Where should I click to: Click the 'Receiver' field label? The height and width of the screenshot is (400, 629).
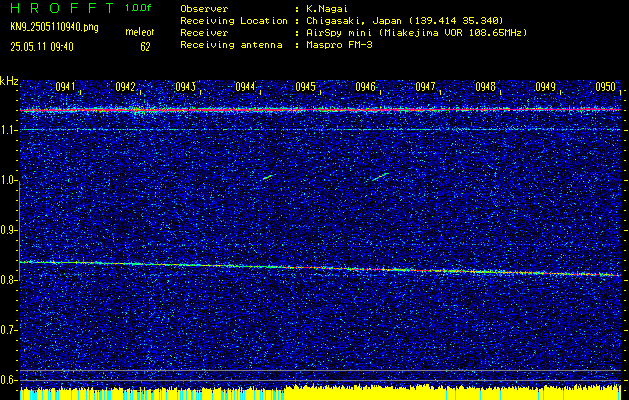(204, 33)
